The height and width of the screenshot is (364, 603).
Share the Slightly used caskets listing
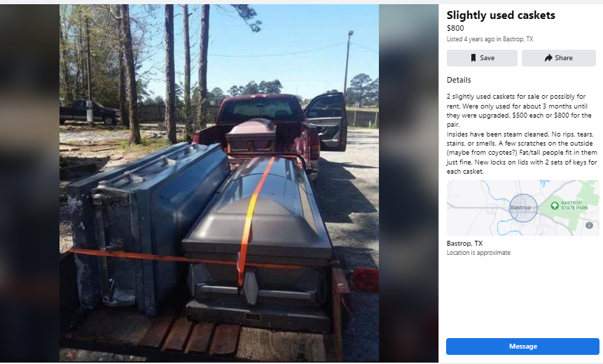(x=559, y=58)
